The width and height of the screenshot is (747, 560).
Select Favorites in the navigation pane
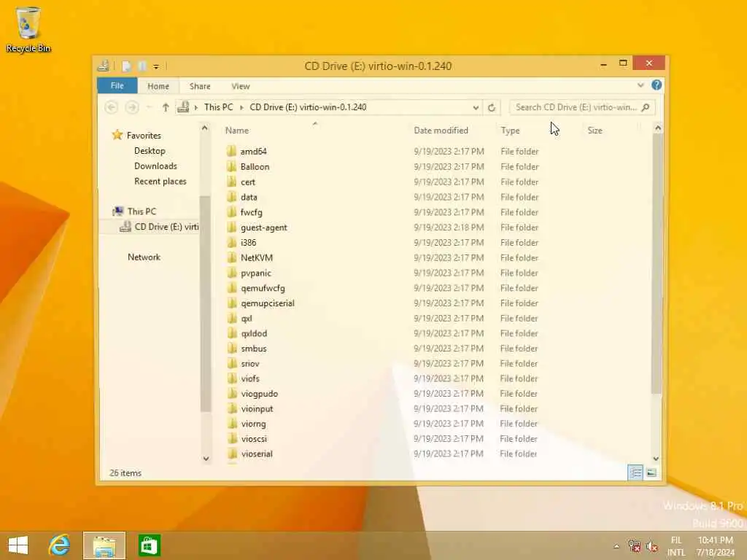pos(144,136)
